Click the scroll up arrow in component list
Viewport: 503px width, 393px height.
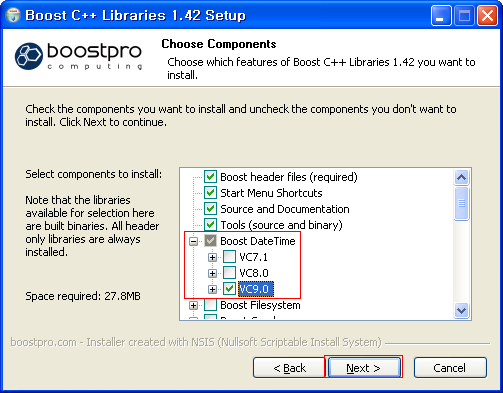(x=462, y=177)
